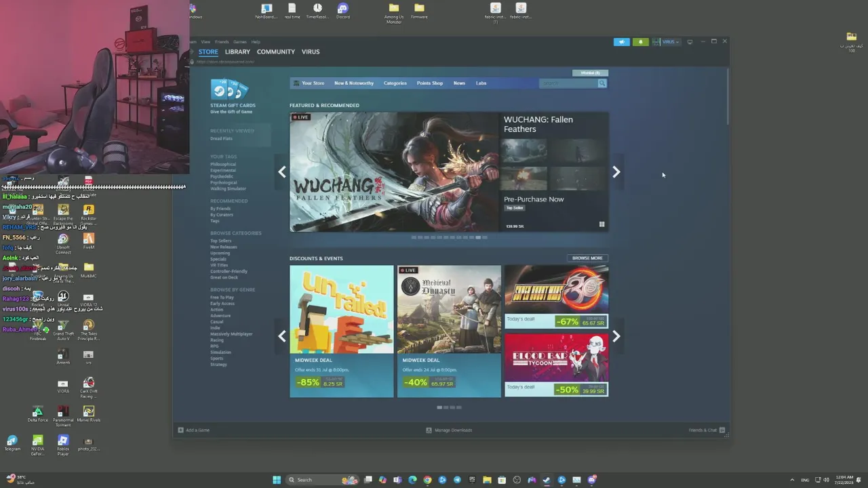Open the Steam announcements megaphone button
This screenshot has width=868, height=488.
[x=622, y=42]
